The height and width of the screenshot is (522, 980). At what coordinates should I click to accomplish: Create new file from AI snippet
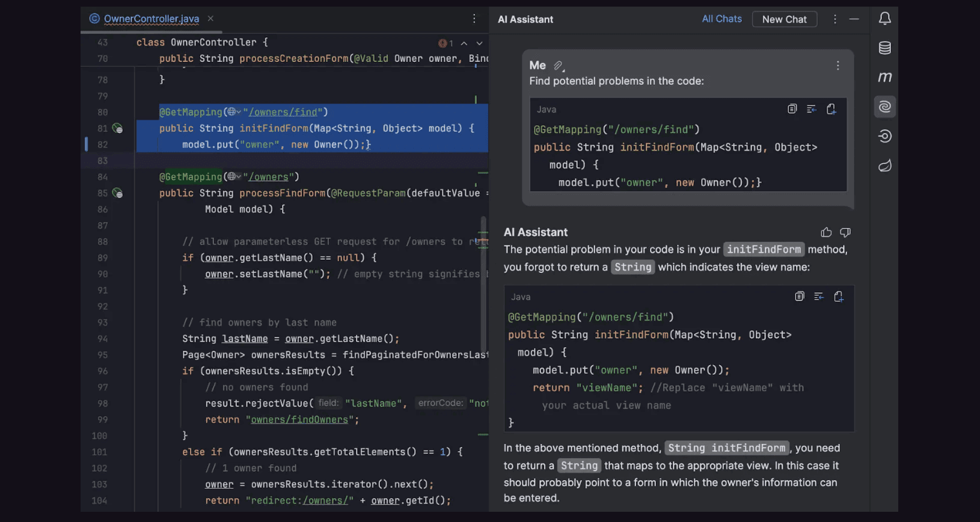[x=838, y=296]
